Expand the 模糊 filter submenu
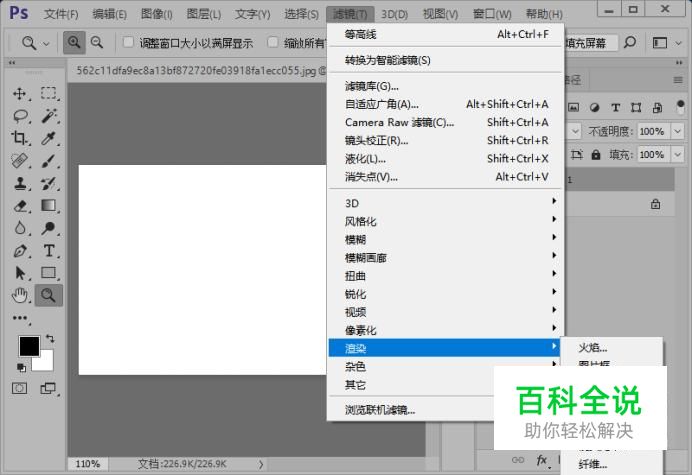 click(445, 239)
